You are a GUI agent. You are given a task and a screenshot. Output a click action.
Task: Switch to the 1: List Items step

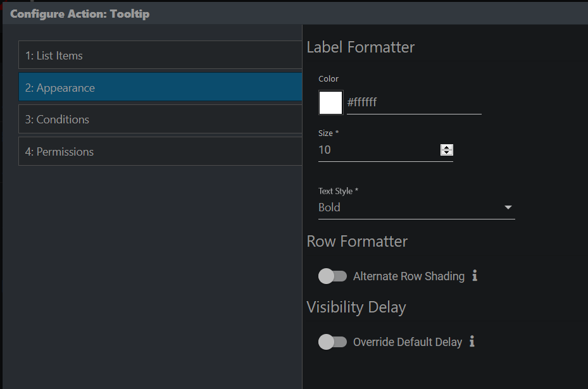click(160, 55)
